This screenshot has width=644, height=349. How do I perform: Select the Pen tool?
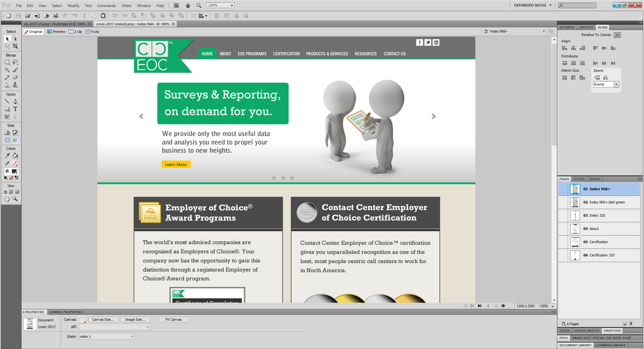pos(15,101)
